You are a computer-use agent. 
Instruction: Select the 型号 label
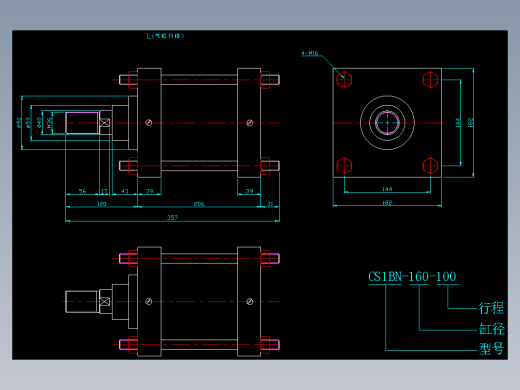click(x=491, y=349)
